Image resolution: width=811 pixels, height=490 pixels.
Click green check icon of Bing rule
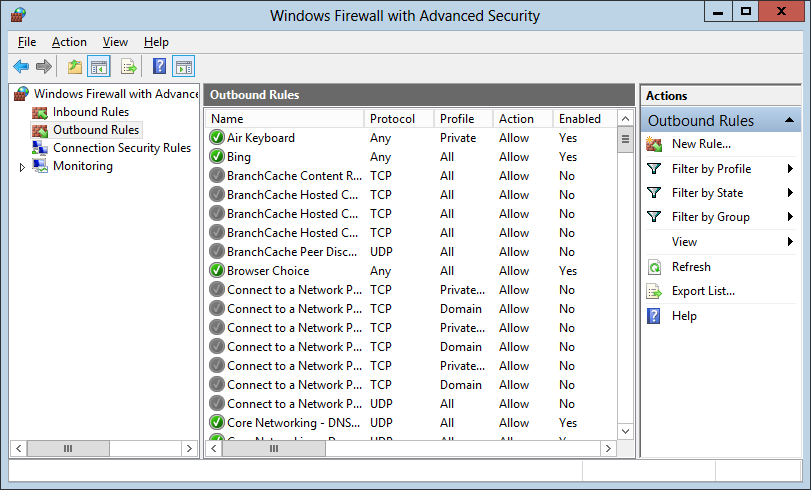217,157
